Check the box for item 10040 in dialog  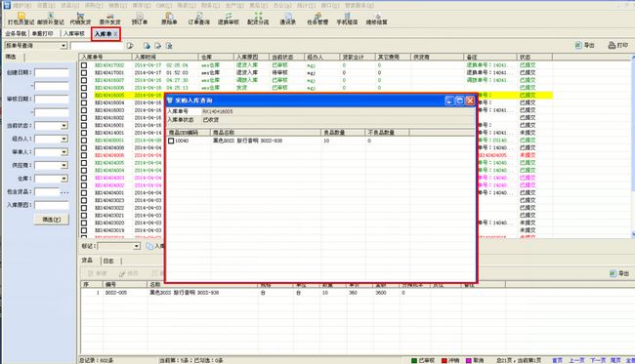click(171, 141)
